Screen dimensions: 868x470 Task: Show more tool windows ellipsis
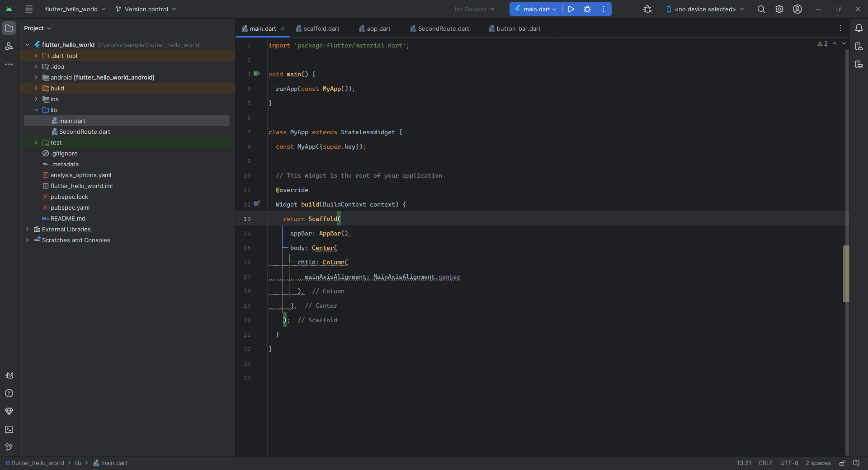coord(9,64)
